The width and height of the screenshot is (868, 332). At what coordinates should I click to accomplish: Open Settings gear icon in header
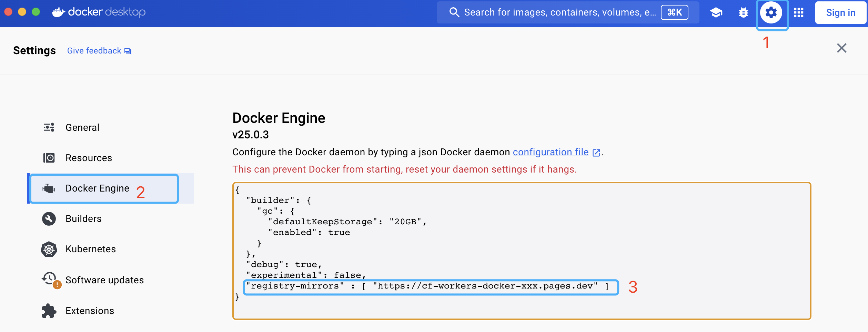(x=771, y=13)
